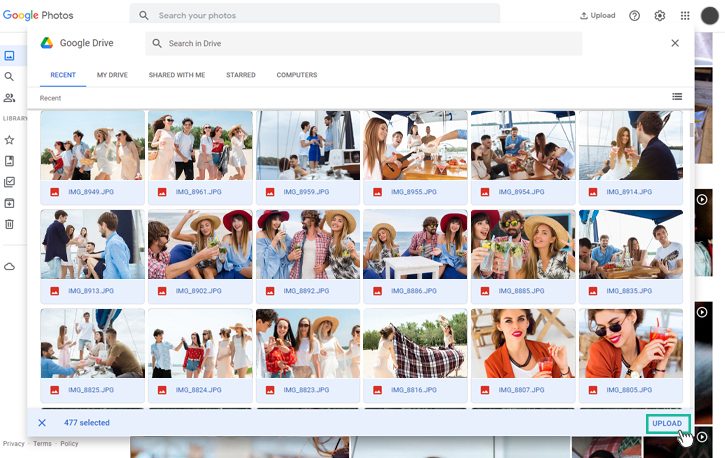Click image file icon beside IMG_8807.JPG
The height and width of the screenshot is (458, 725).
pyautogui.click(x=485, y=390)
